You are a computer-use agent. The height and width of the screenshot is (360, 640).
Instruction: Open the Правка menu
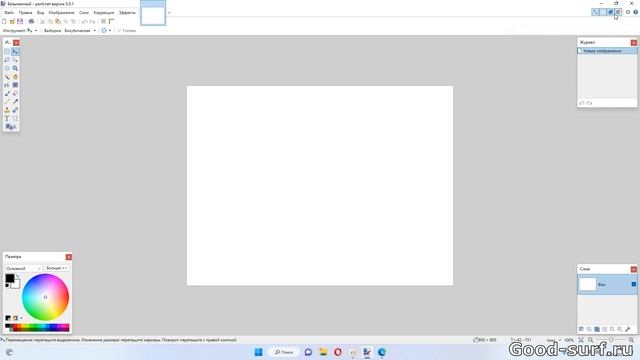coord(25,13)
